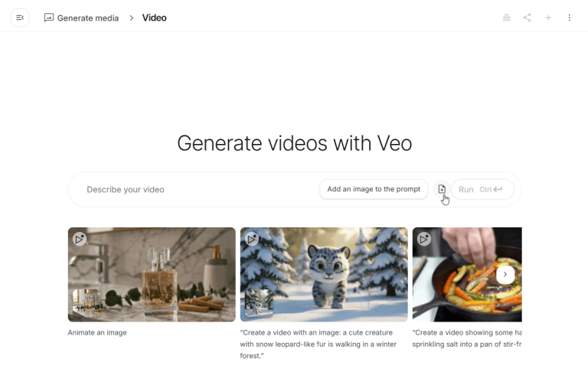The height and width of the screenshot is (382, 588).
Task: Click the add image file icon
Action: click(x=442, y=189)
